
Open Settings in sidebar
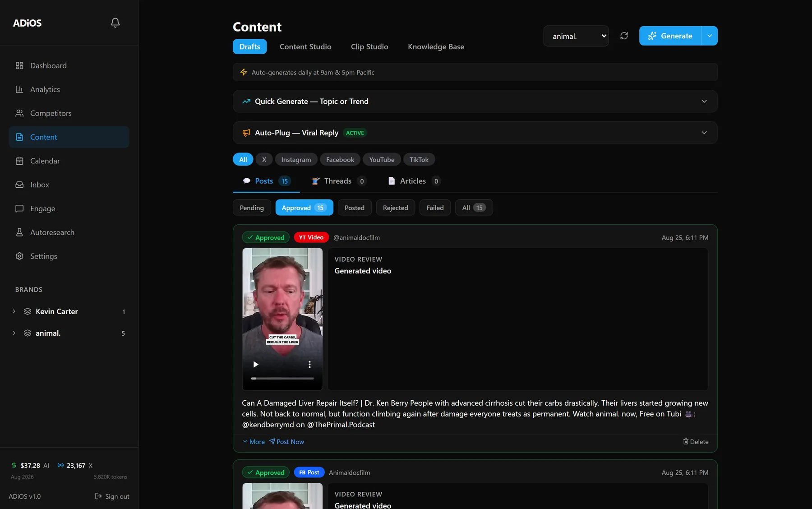69,256
